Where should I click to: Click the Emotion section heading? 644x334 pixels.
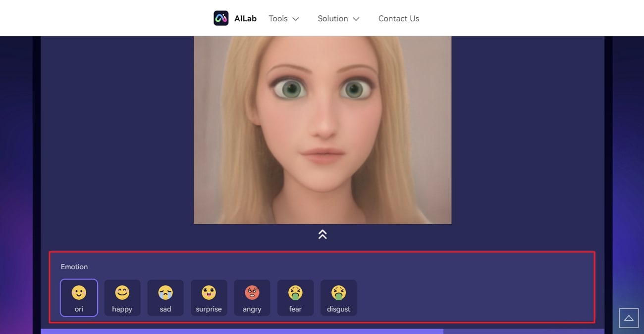(x=74, y=267)
